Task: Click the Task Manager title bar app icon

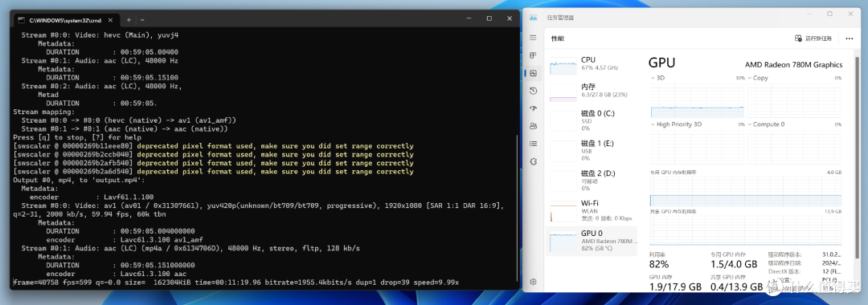Action: tap(533, 17)
